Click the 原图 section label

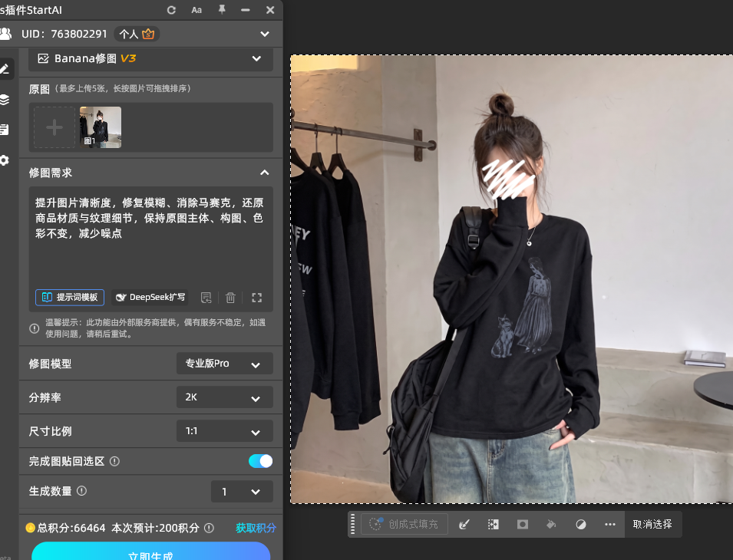point(39,89)
